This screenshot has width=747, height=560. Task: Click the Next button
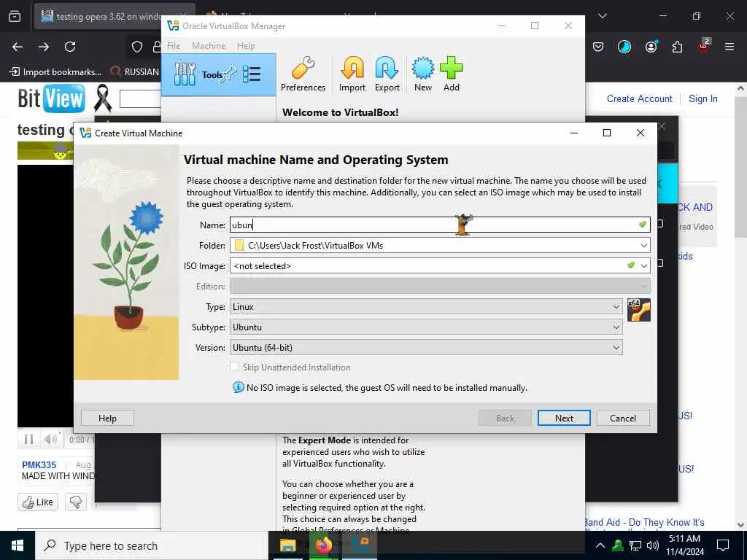[564, 418]
